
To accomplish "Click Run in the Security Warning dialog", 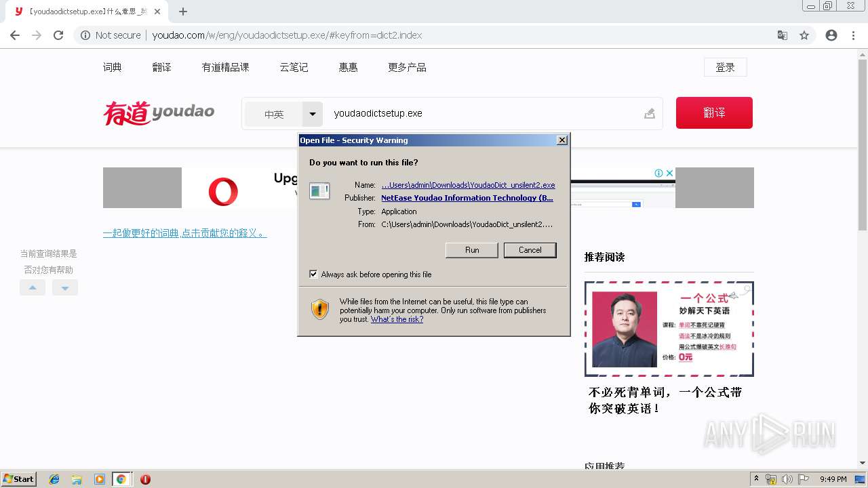I will [x=472, y=250].
